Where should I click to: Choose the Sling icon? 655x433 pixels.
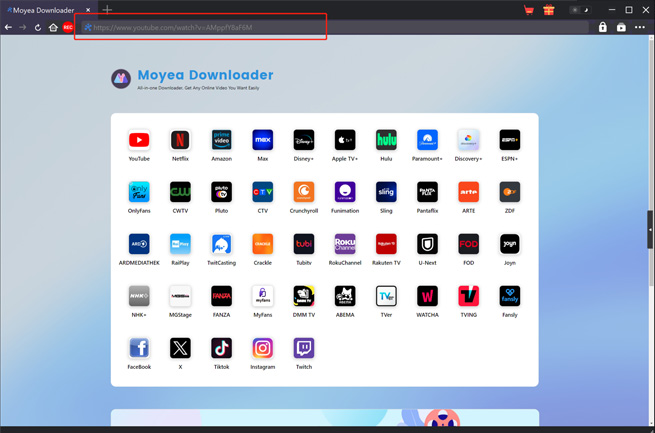point(386,192)
